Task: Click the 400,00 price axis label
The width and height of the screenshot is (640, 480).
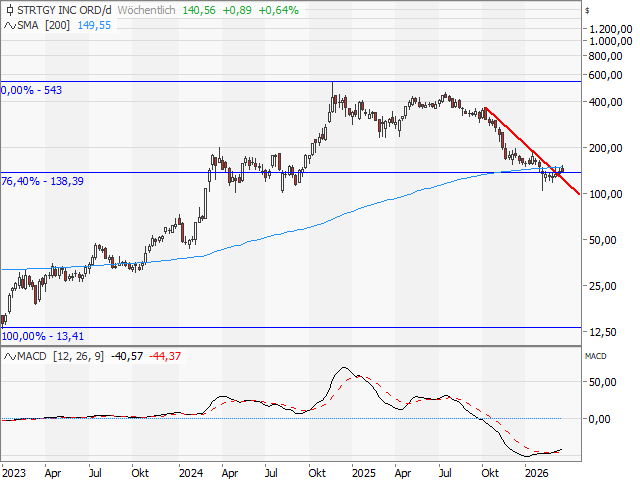Action: pyautogui.click(x=605, y=102)
